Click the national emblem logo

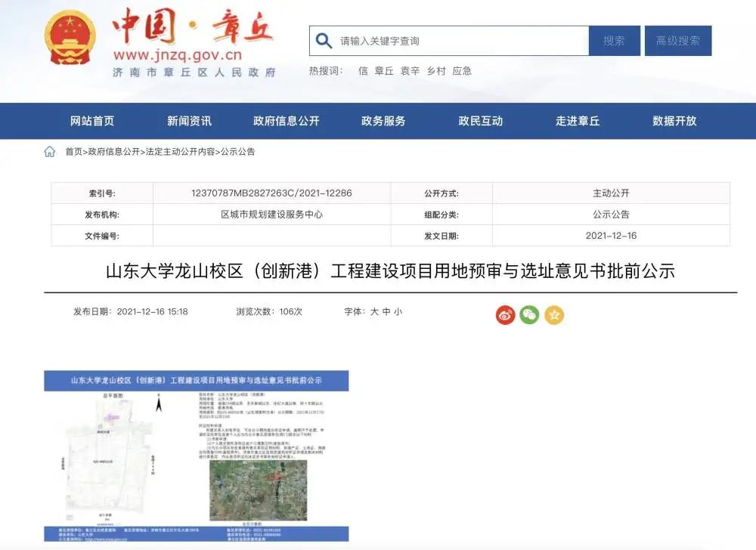click(70, 39)
